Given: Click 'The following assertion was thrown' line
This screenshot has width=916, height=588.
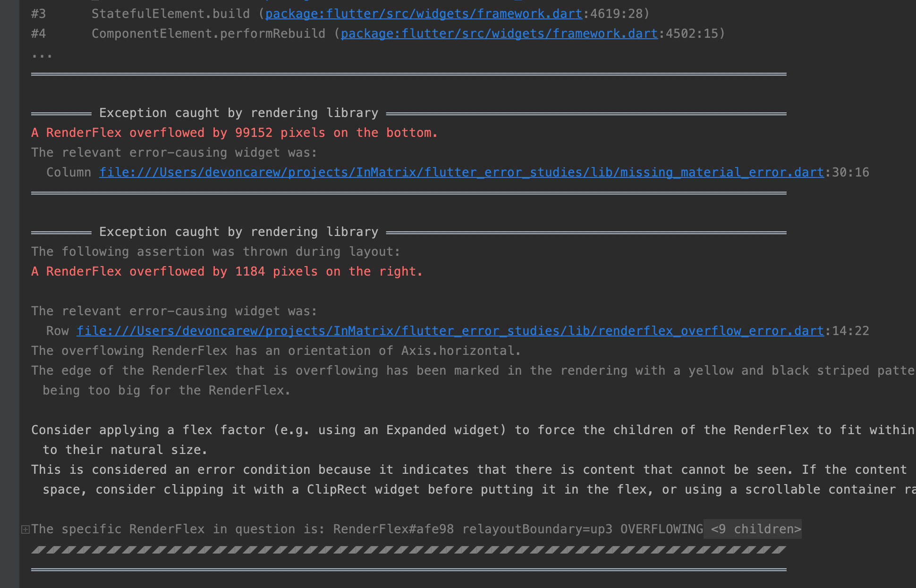Looking at the screenshot, I should [x=215, y=252].
